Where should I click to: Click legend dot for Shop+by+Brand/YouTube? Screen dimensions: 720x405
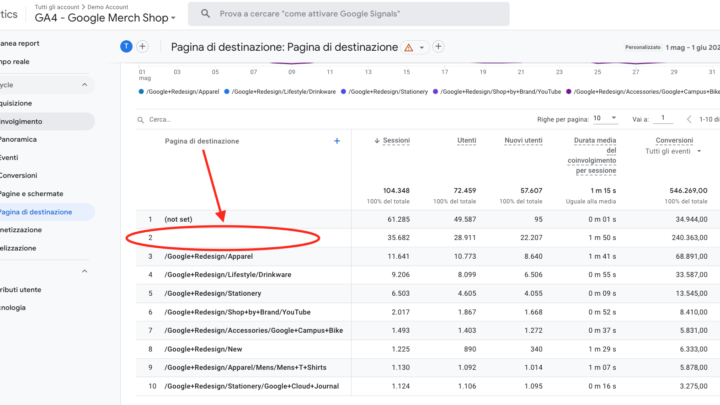tap(435, 91)
